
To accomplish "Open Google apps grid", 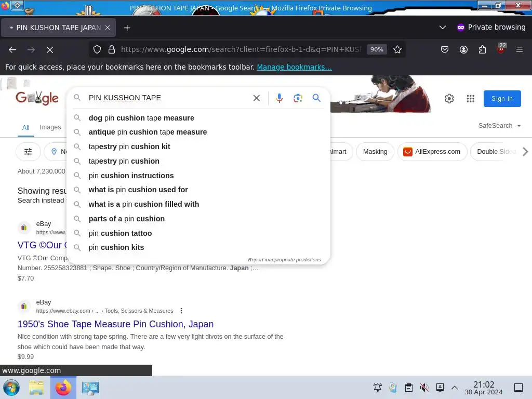I will [470, 98].
